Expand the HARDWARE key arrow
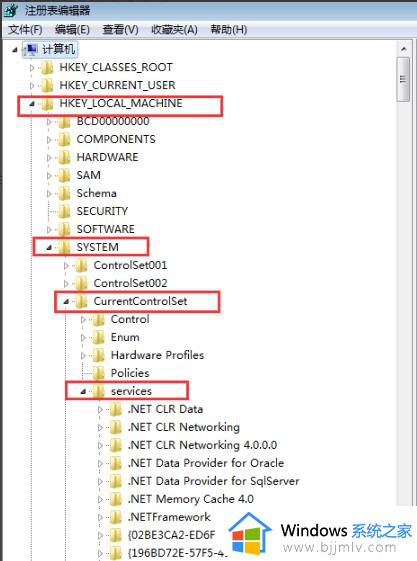Viewport: 417px width, 561px height. 49,158
